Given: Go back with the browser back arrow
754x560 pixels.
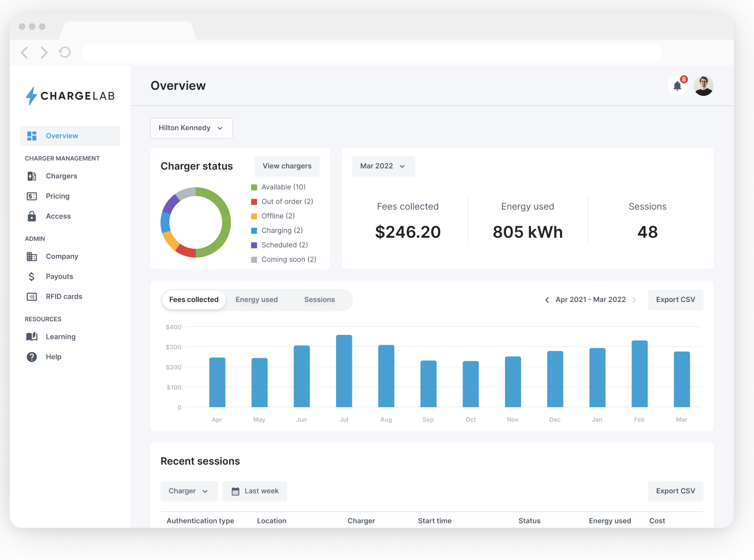Looking at the screenshot, I should click(x=25, y=53).
